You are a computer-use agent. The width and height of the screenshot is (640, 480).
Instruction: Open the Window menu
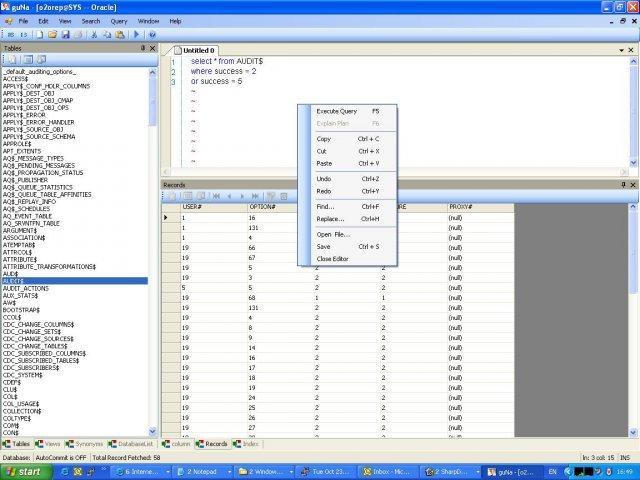coord(148,21)
